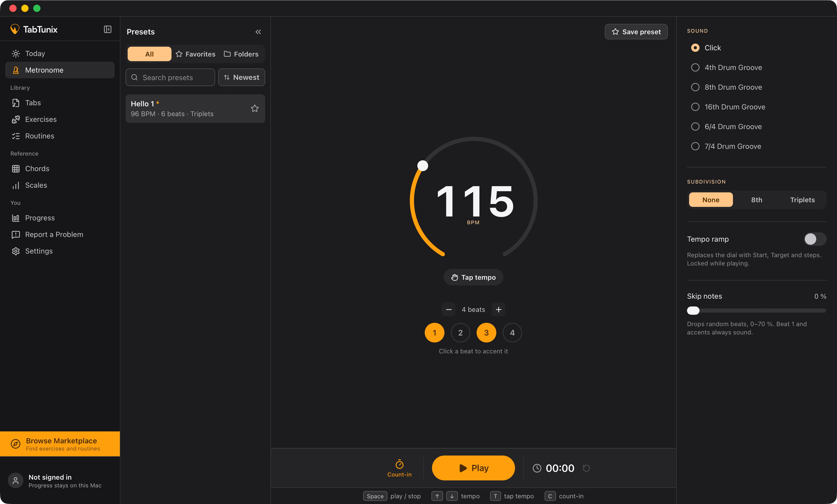Click the Tap tempo button
This screenshot has width=837, height=504.
click(x=473, y=277)
